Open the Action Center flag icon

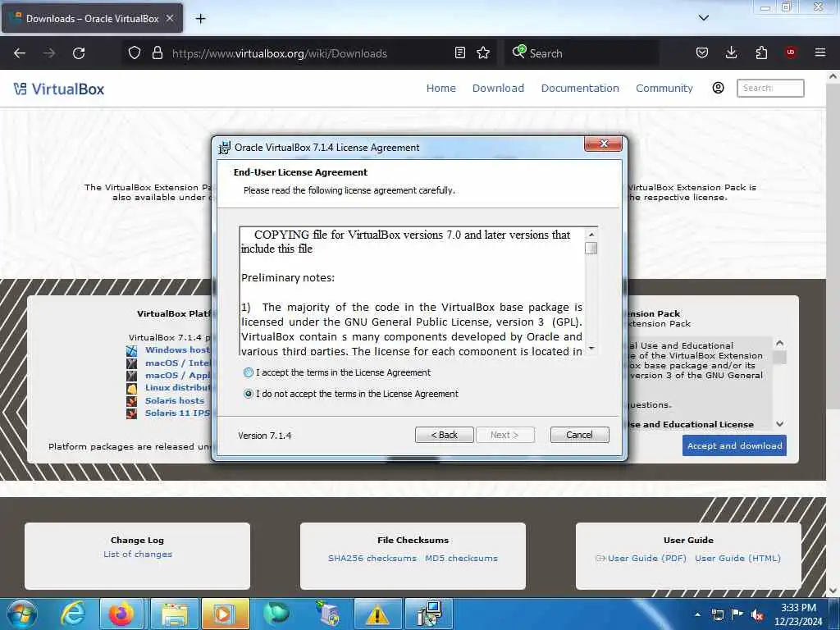[x=737, y=614]
